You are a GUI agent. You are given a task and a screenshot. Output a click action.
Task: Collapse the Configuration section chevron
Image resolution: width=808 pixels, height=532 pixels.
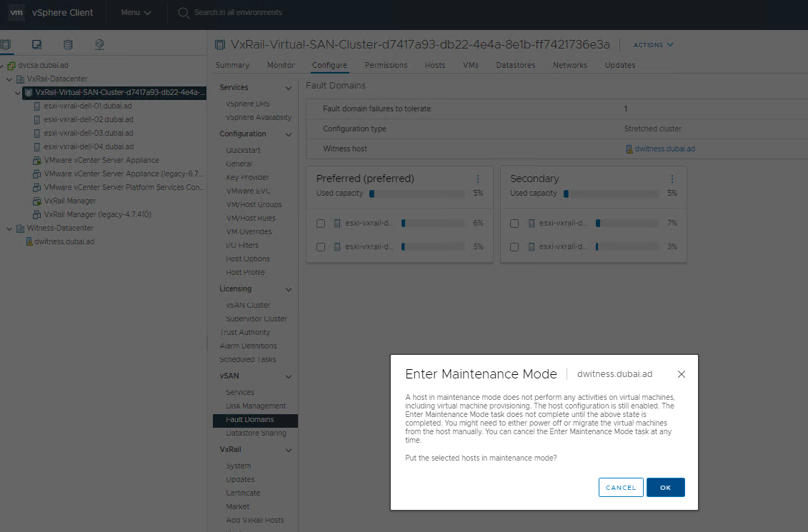(x=289, y=134)
